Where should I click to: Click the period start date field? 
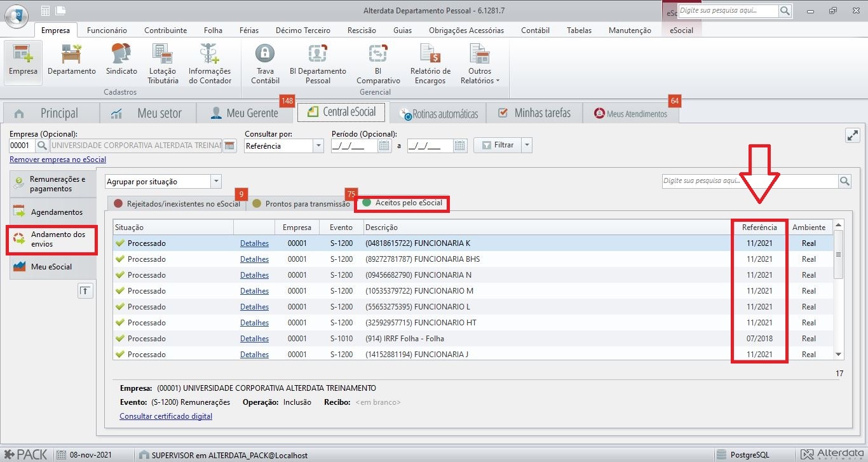point(355,146)
